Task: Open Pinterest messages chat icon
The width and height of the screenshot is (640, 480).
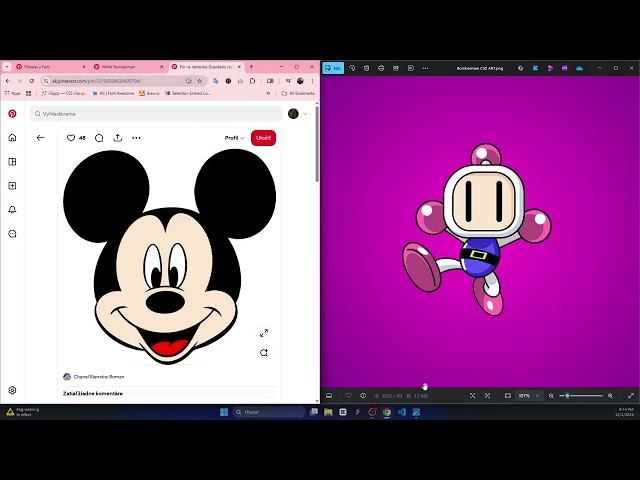Action: (12, 234)
